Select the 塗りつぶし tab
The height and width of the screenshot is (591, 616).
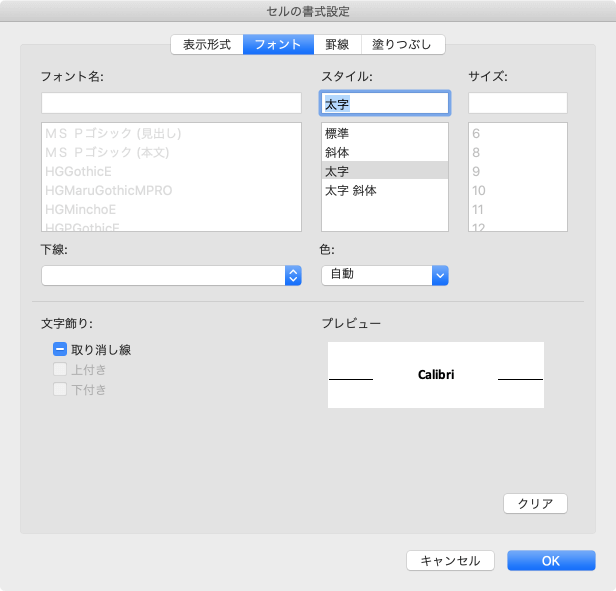tap(403, 45)
